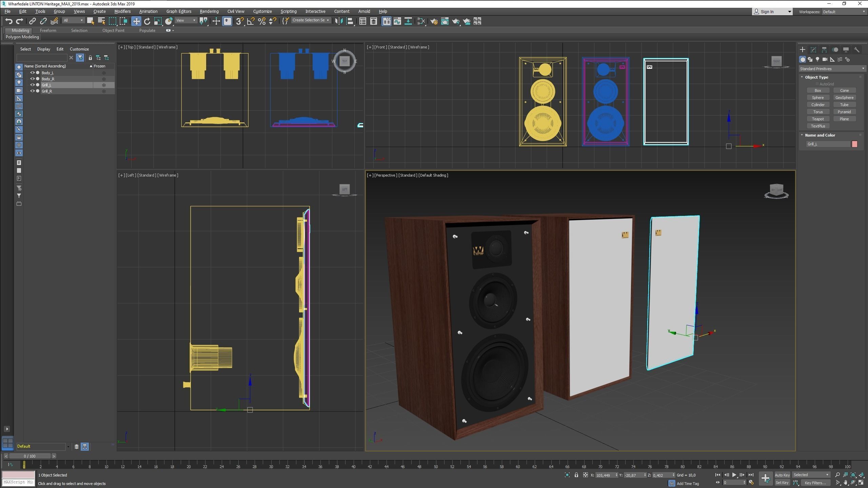Screen dimensions: 868x488
Task: Open Curve Editor toolbar icon
Action: [397, 21]
